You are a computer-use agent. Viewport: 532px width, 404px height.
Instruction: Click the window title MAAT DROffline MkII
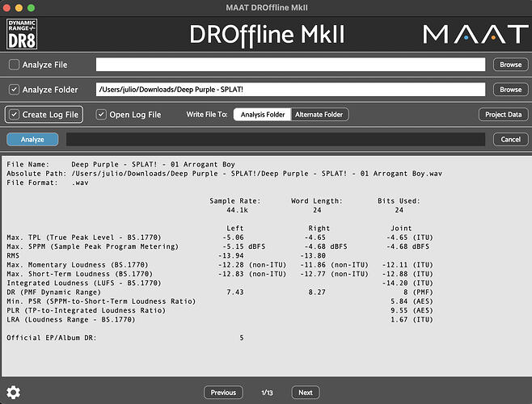(267, 7)
